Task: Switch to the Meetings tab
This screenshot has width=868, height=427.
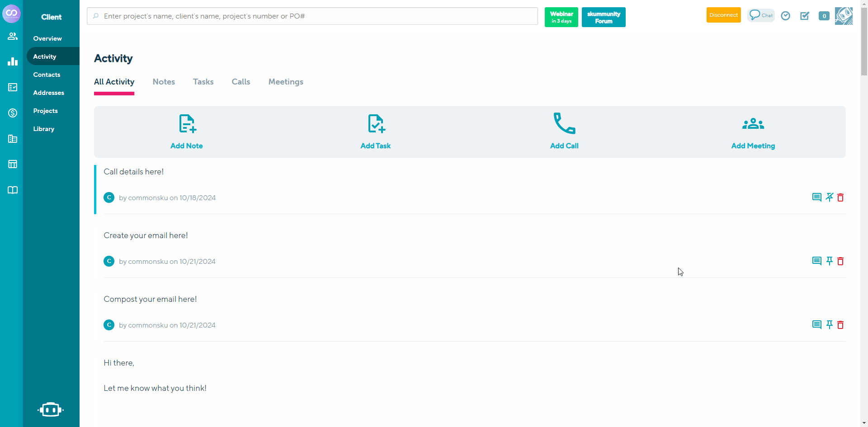Action: click(286, 82)
